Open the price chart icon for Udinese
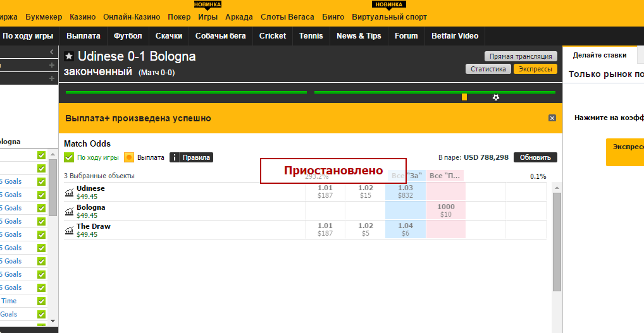This screenshot has width=644, height=333. coord(69,192)
